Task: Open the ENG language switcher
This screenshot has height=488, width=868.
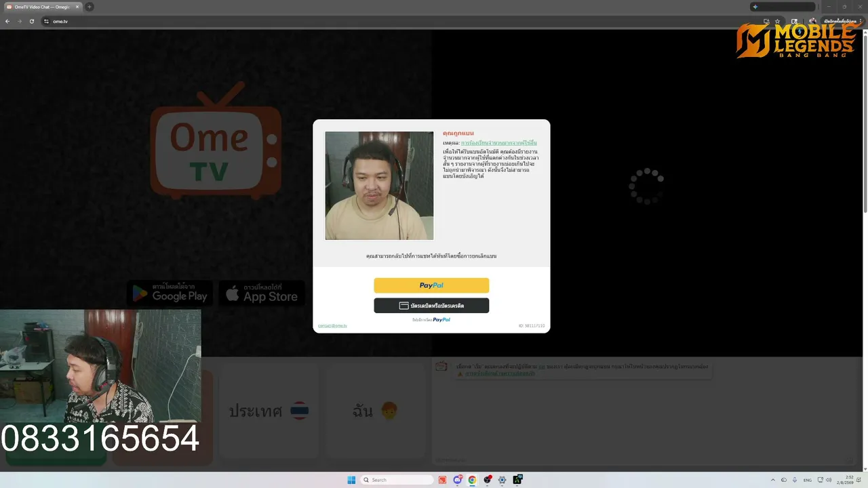Action: coord(808,480)
